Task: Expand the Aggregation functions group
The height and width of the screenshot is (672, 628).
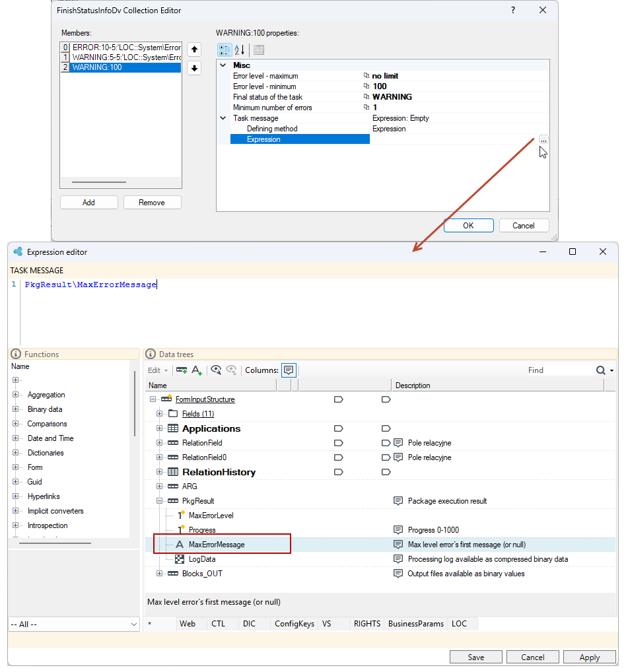Action: pos(15,395)
